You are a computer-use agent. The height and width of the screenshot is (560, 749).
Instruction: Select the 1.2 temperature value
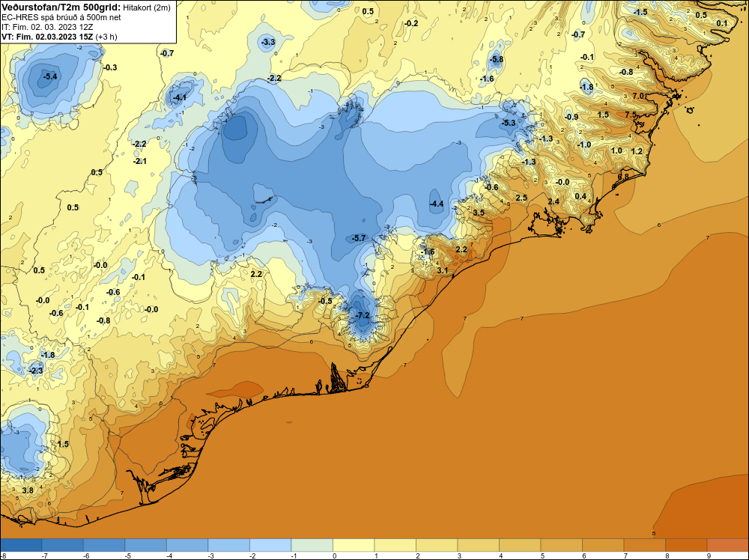tap(637, 151)
